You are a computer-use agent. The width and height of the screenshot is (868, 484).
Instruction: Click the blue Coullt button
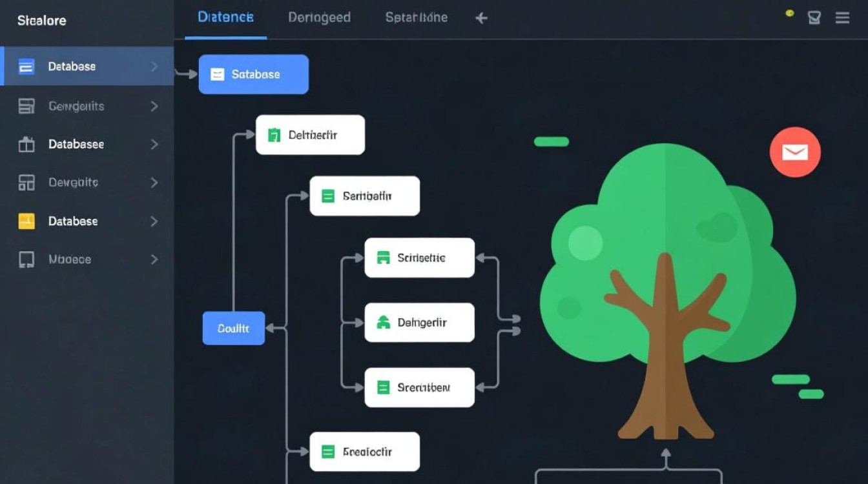click(233, 328)
